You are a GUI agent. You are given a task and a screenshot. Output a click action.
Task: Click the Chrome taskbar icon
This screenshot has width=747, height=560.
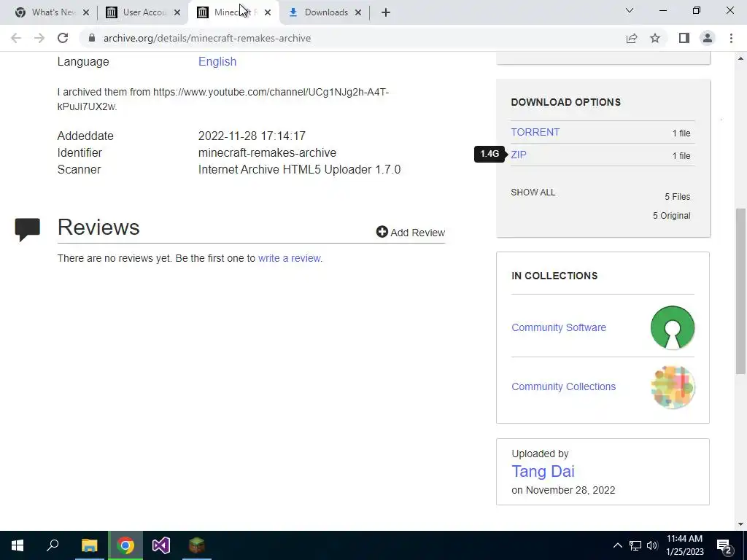pyautogui.click(x=125, y=545)
